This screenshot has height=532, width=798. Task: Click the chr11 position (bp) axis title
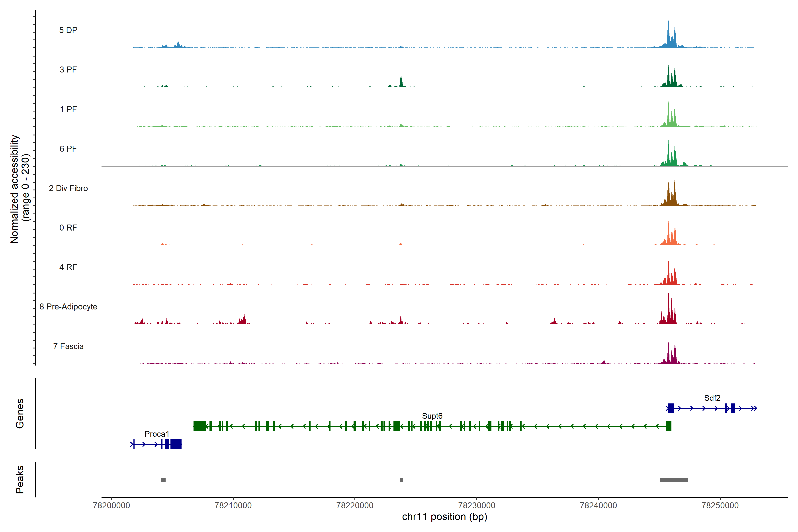pos(444,517)
